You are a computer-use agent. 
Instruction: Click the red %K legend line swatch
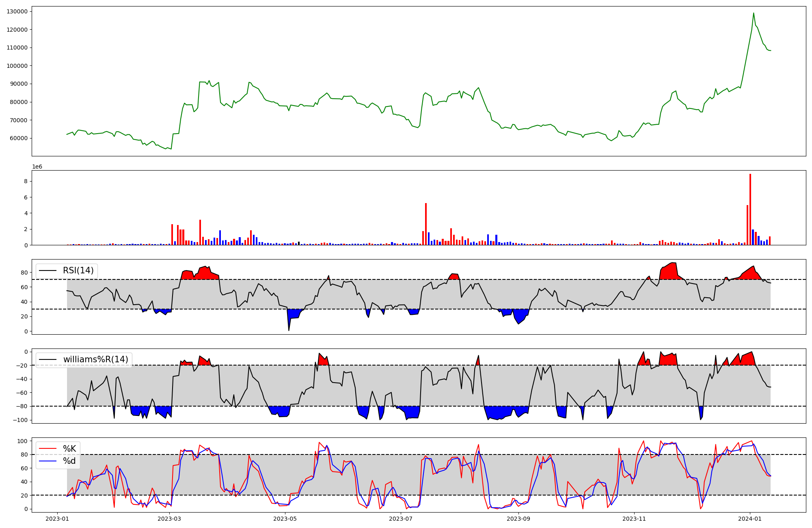[x=48, y=449]
